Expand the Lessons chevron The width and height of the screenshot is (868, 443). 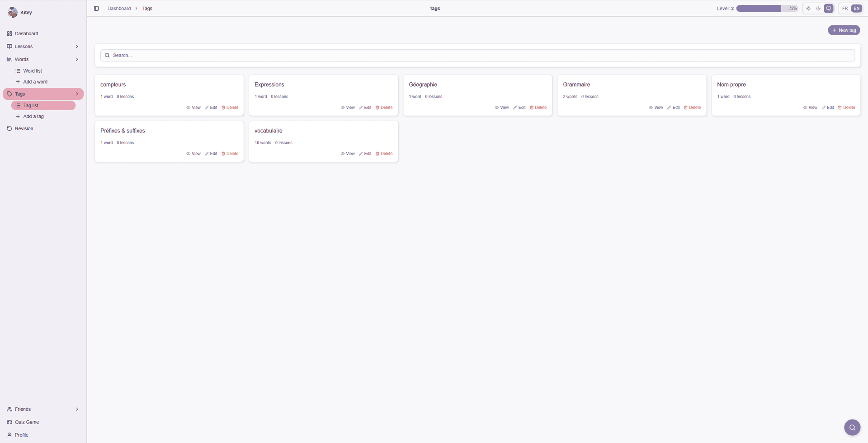77,47
